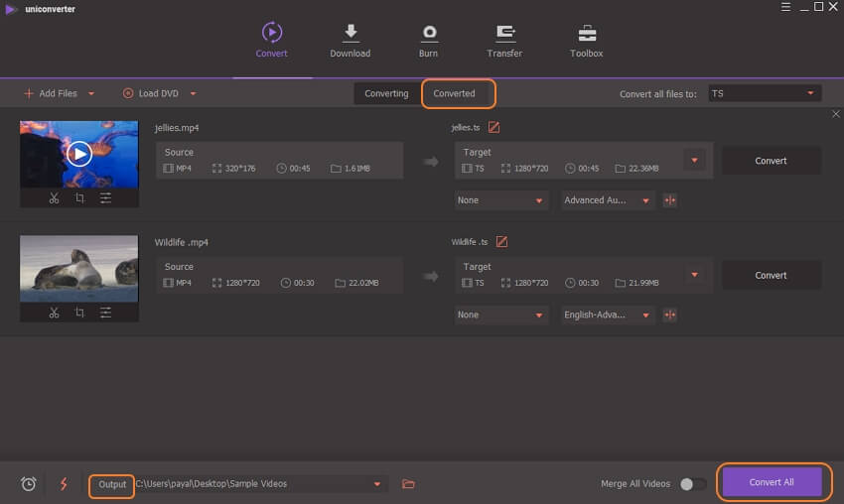Screen dimensions: 844x504
Task: Open the Toolbox section
Action: tap(586, 40)
